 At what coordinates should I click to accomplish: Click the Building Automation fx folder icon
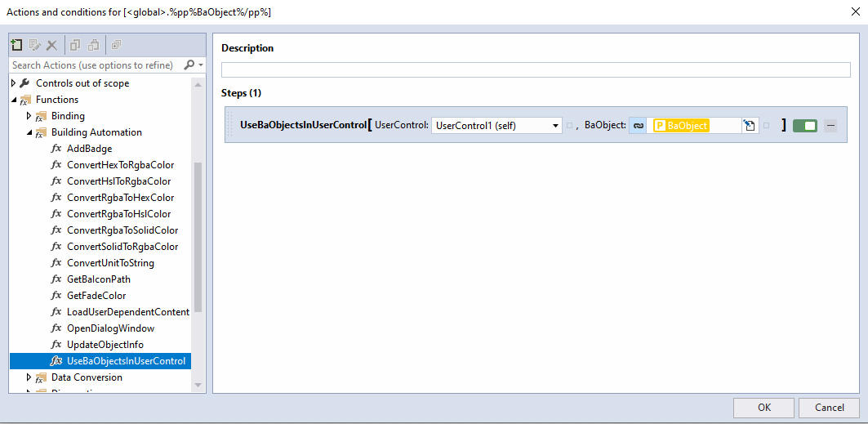(40, 133)
